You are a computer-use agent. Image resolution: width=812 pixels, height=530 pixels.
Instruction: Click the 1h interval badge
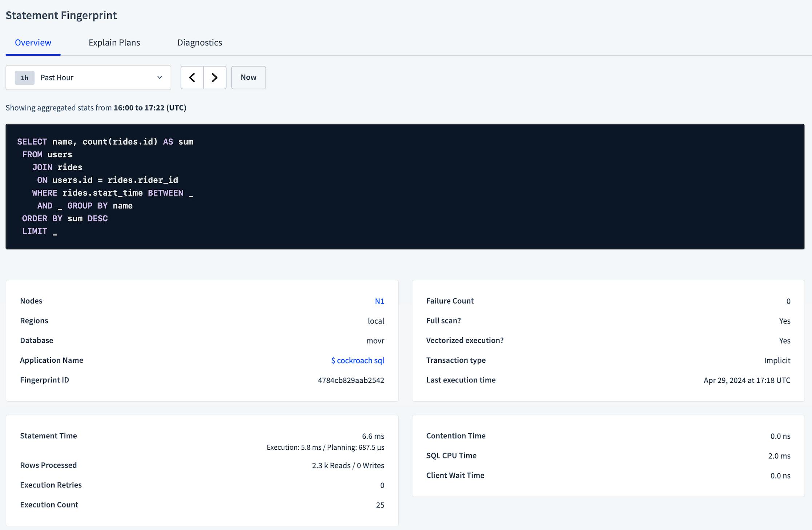click(24, 77)
